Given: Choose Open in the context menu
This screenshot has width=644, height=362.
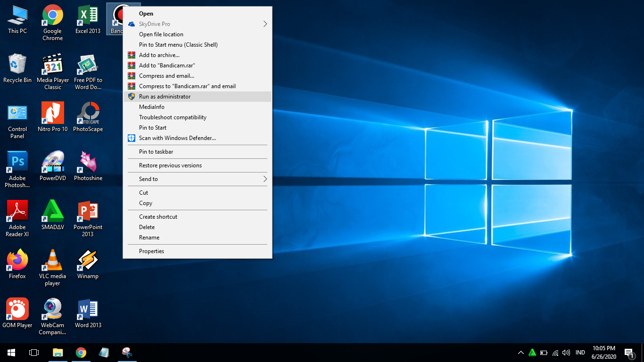Looking at the screenshot, I should tap(198, 14).
